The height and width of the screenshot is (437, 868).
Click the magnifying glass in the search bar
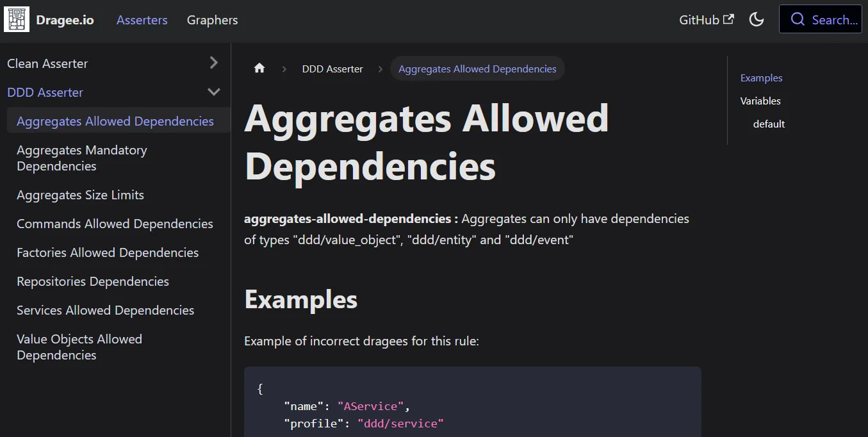pyautogui.click(x=797, y=19)
